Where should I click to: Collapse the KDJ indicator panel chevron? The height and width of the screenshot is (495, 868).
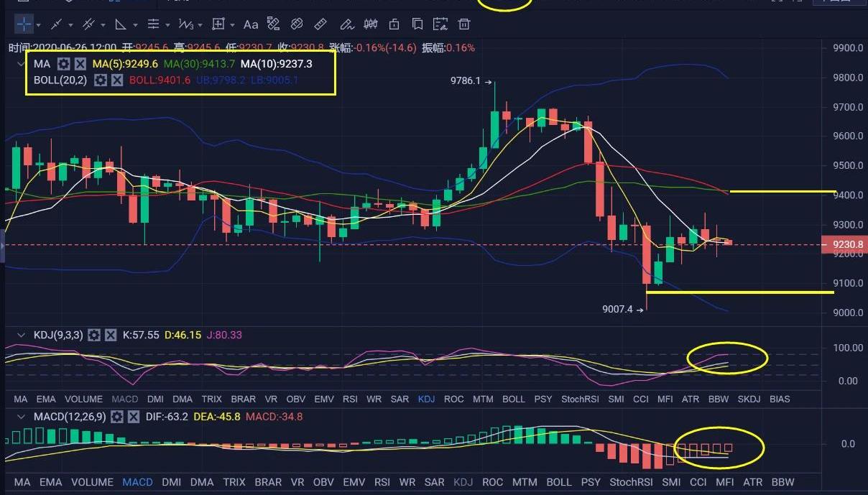pos(20,335)
